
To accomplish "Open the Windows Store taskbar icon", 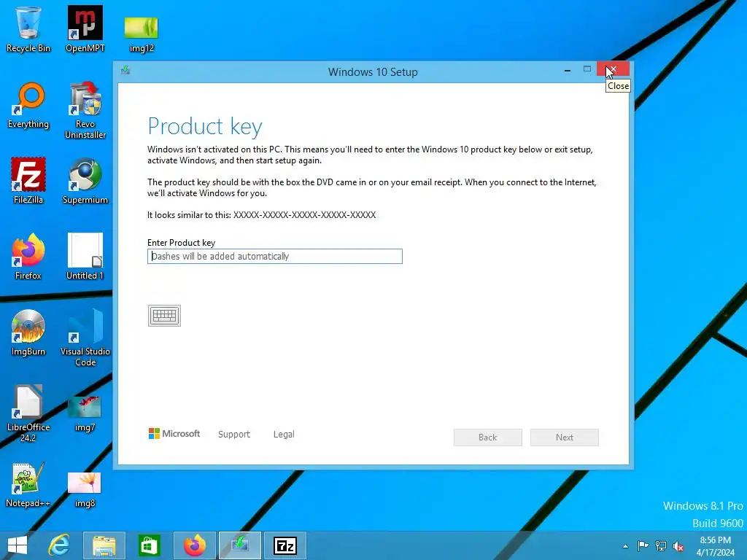I will (x=149, y=545).
